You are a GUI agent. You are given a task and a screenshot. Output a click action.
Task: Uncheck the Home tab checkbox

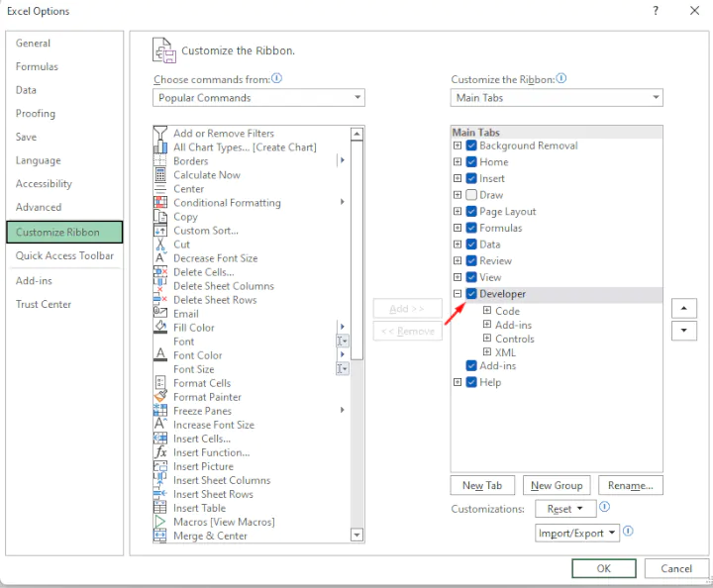tap(471, 161)
